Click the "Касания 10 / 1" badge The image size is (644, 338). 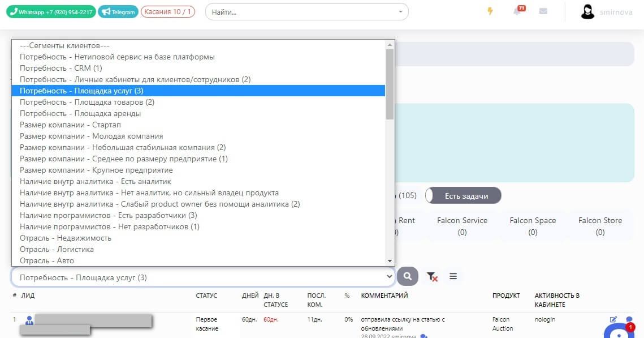(168, 12)
